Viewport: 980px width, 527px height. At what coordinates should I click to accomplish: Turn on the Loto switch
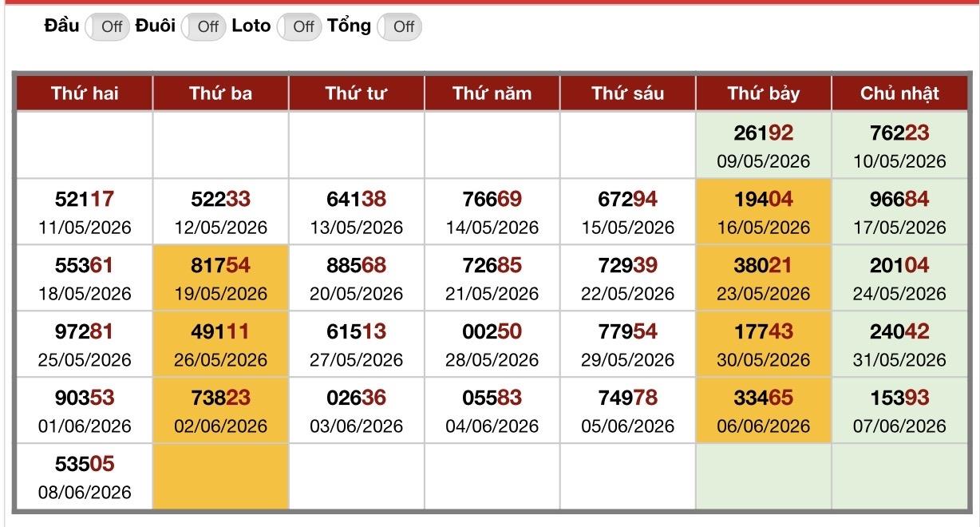click(x=299, y=26)
